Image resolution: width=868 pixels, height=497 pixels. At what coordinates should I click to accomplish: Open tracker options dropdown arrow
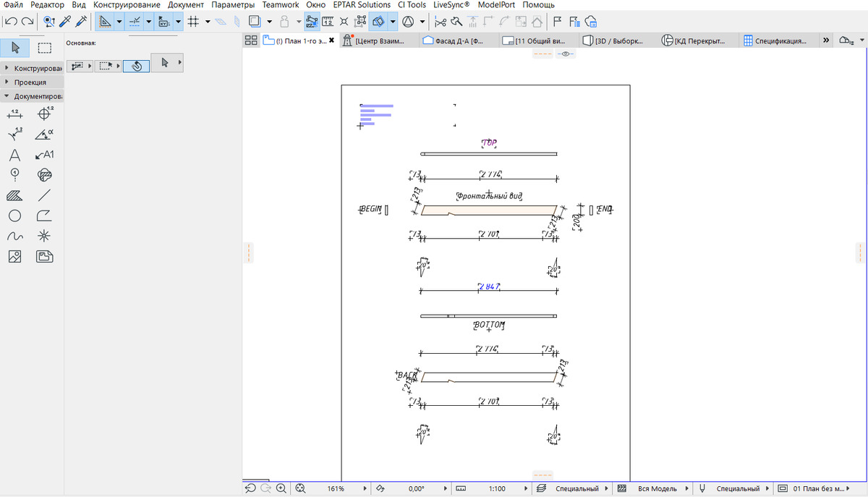coord(178,22)
